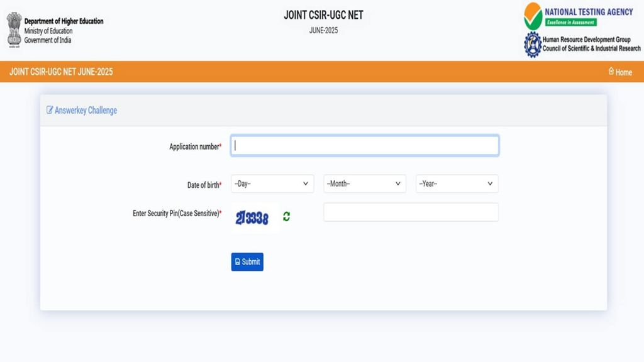Click the CSIR gear emblem logo
644x362 pixels.
(533, 45)
